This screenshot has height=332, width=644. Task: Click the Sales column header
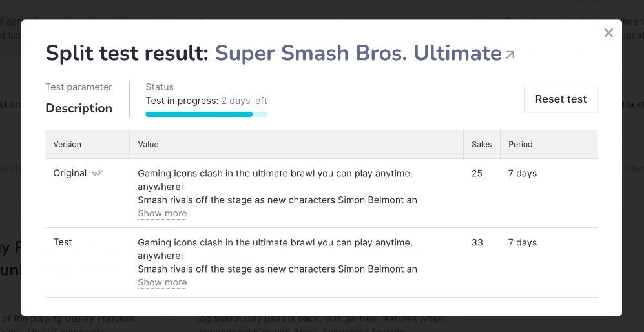click(x=481, y=144)
